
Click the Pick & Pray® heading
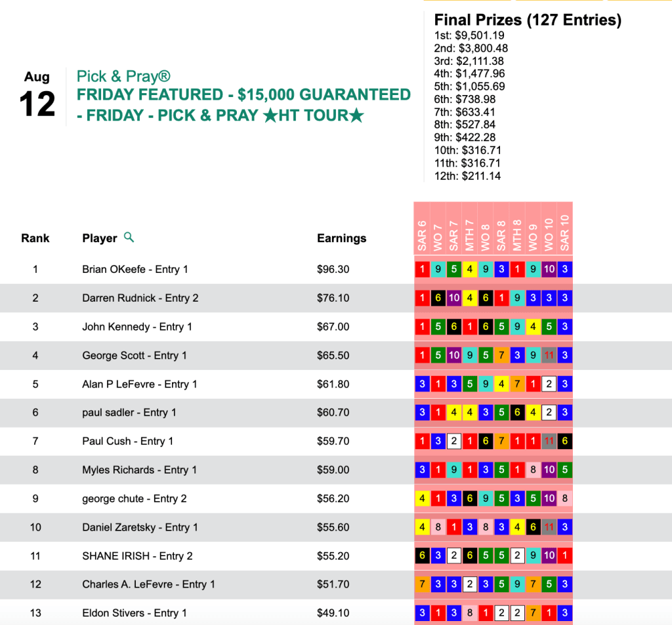123,77
